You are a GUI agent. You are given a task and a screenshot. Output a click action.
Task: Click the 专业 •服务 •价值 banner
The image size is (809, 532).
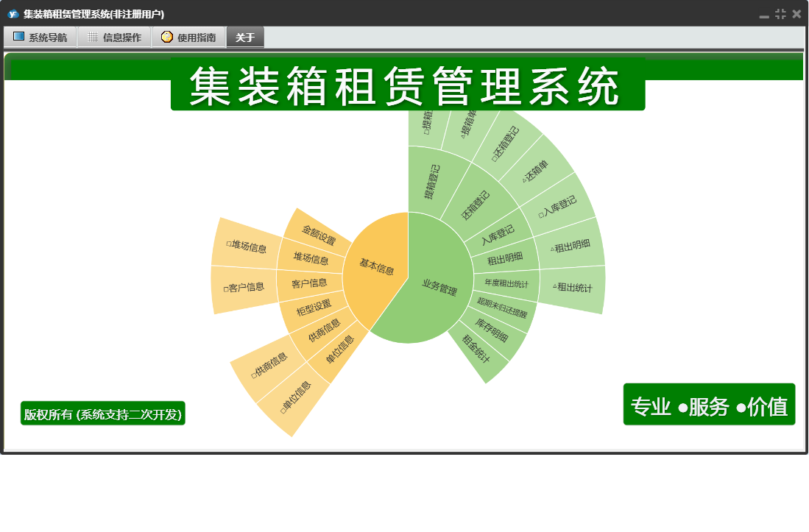[x=710, y=405]
